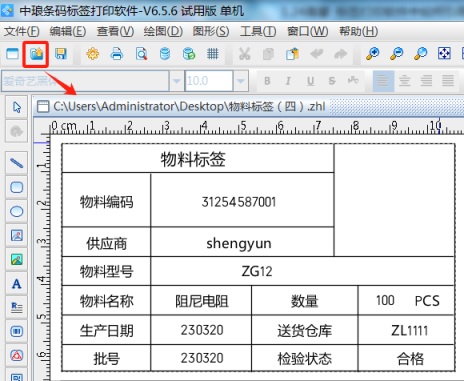Open database settings cylinder icon
Screen dimensions: 464x381
coord(165,54)
